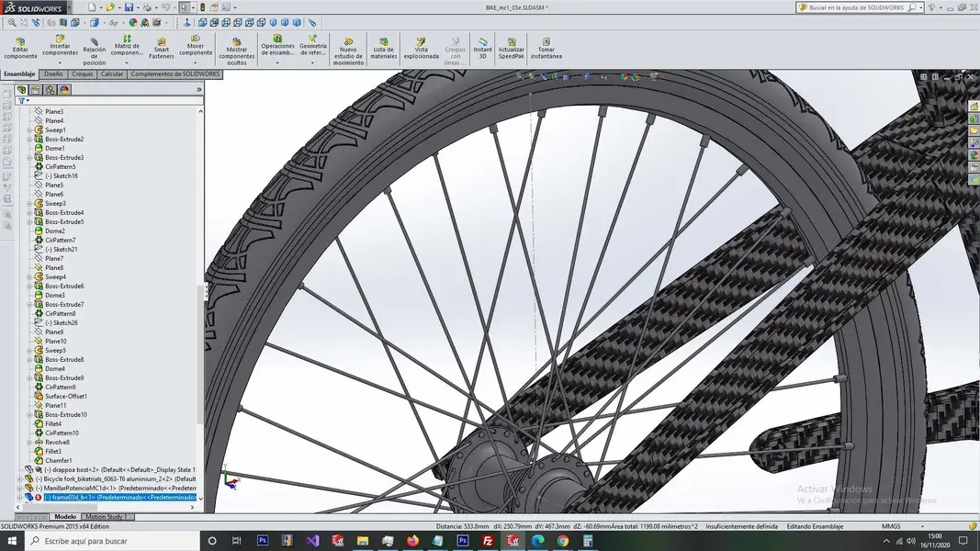Select the Mover componente tool
Image resolution: width=980 pixels, height=551 pixels.
click(196, 46)
